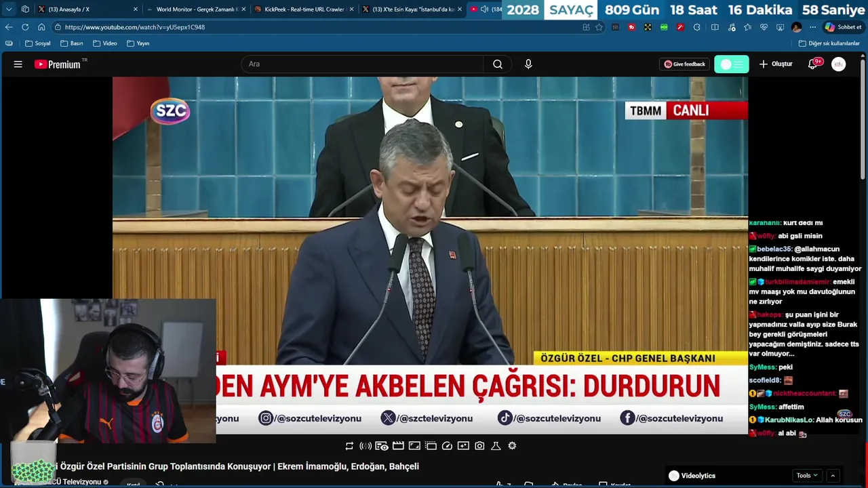Switch to the X'te Esin Kaya tab

pyautogui.click(x=413, y=9)
